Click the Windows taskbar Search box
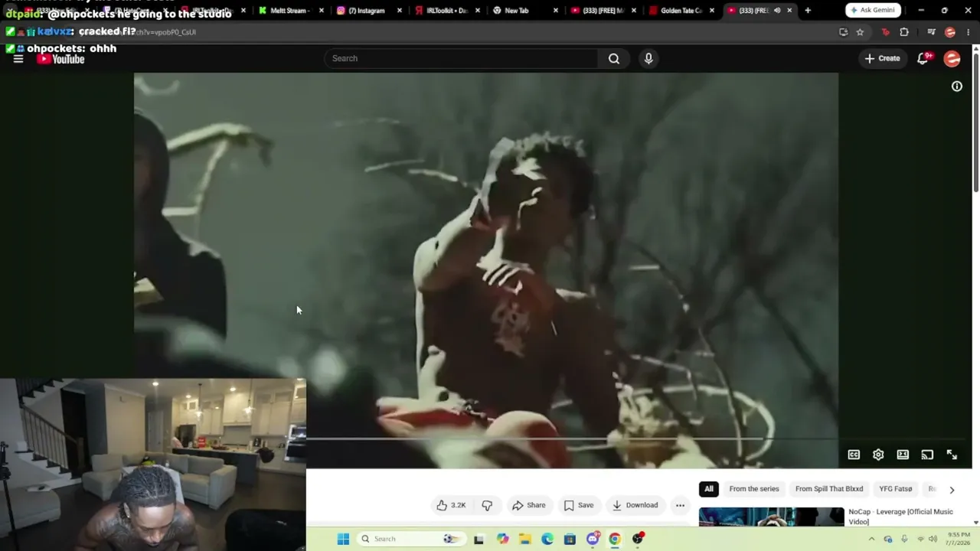The height and width of the screenshot is (551, 980). pos(411,539)
